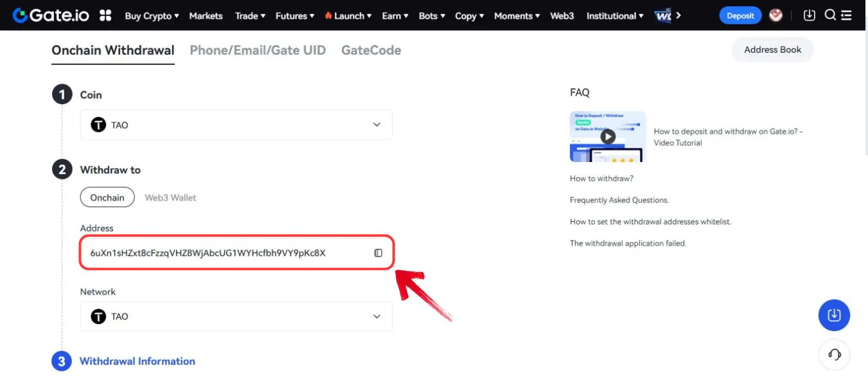This screenshot has height=380, width=868.
Task: Switch to the Onchain Withdrawal tab
Action: point(113,50)
